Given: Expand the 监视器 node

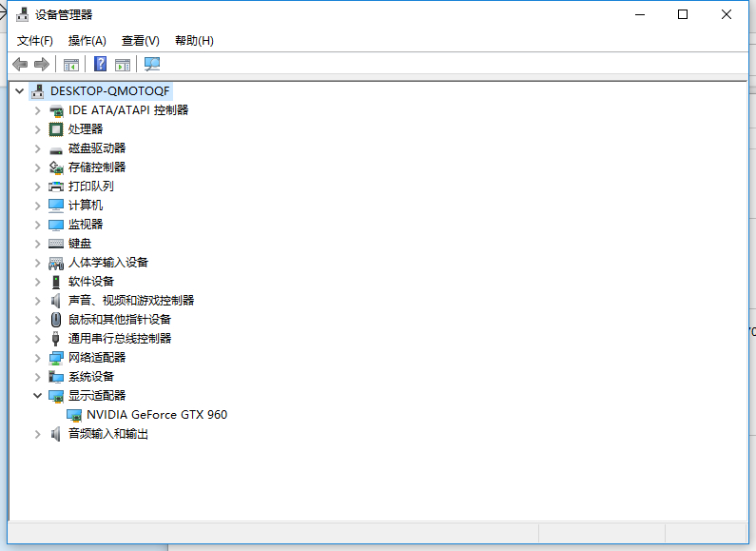Looking at the screenshot, I should pos(38,225).
